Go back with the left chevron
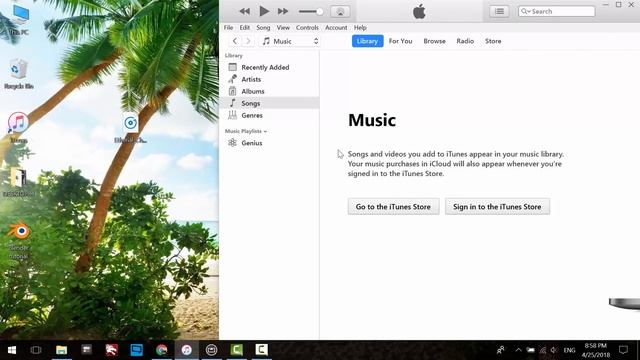 click(235, 41)
